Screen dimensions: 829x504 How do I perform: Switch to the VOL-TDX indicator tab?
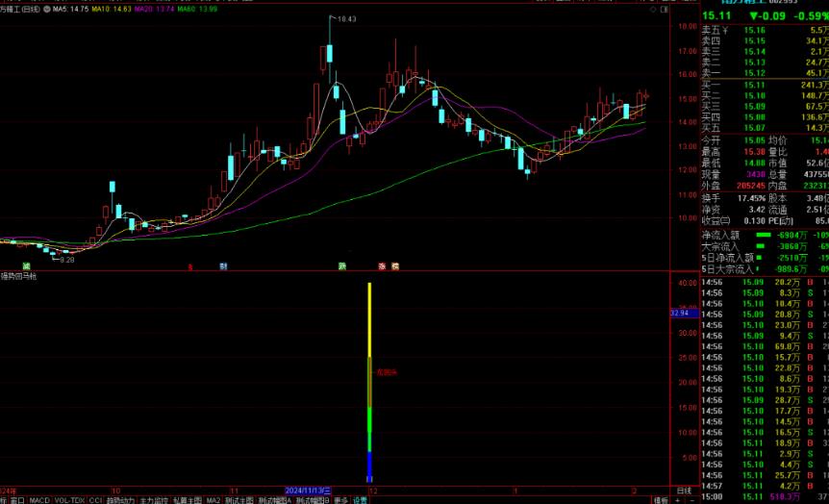click(70, 500)
